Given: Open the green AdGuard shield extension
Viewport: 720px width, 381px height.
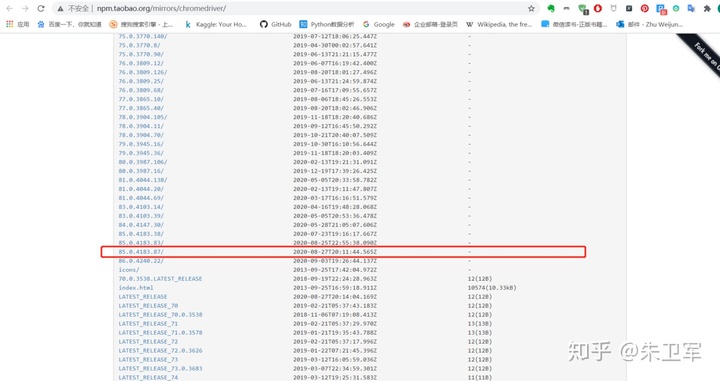Looking at the screenshot, I should coord(583,9).
